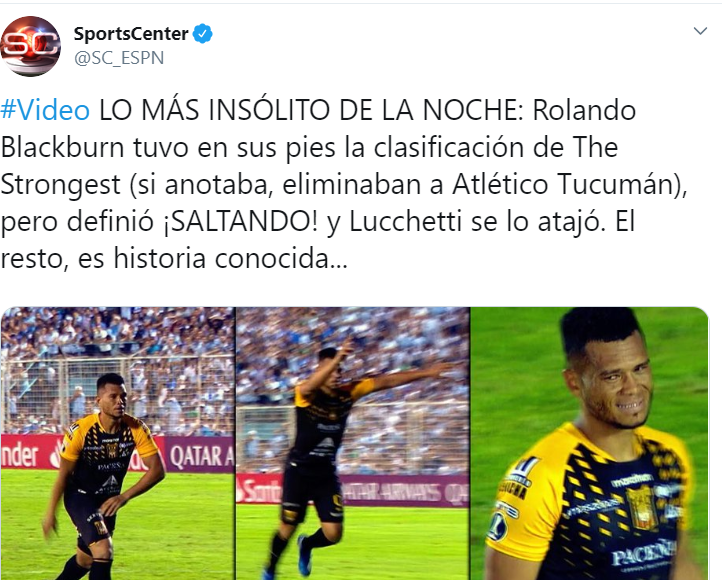The width and height of the screenshot is (722, 580).
Task: Open the SportsCenter display name link
Action: click(x=131, y=34)
